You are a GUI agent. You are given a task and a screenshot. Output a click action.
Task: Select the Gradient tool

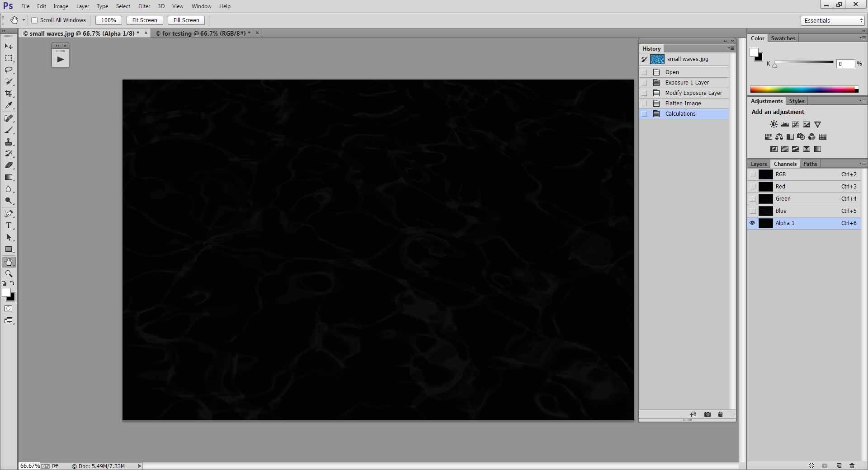tap(9, 177)
